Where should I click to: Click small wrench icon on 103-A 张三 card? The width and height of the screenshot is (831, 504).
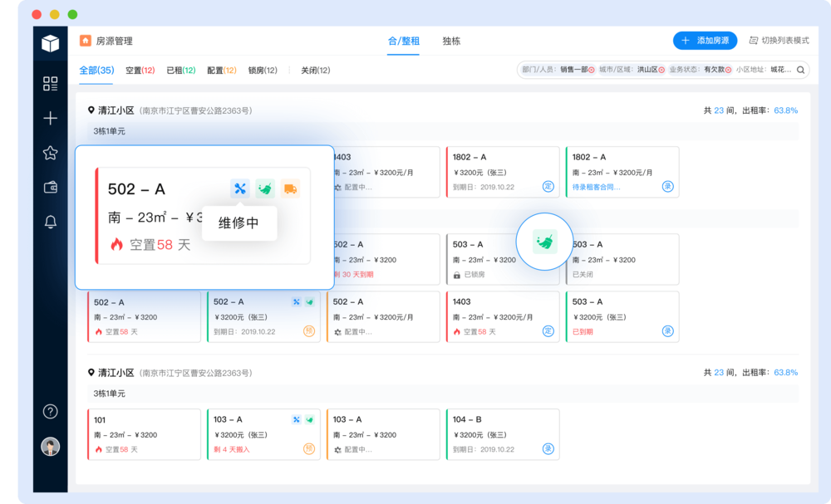[x=297, y=419]
